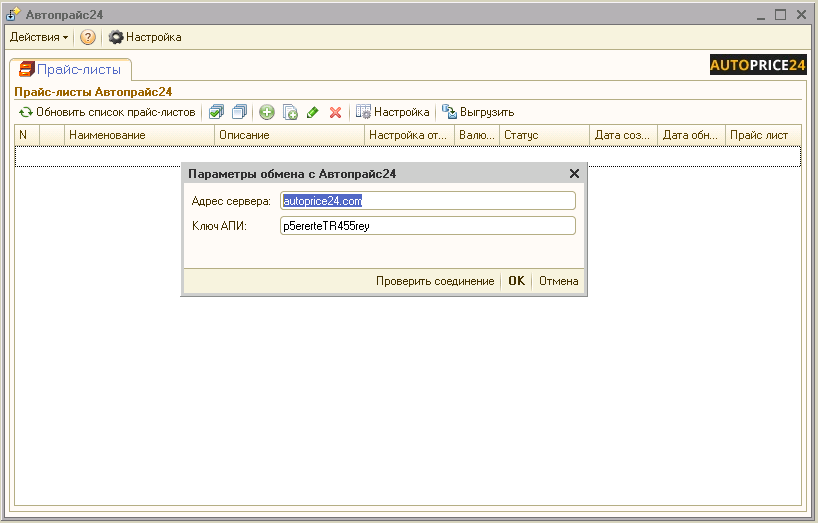Click the copy price list icon
The height and width of the screenshot is (523, 818).
290,112
